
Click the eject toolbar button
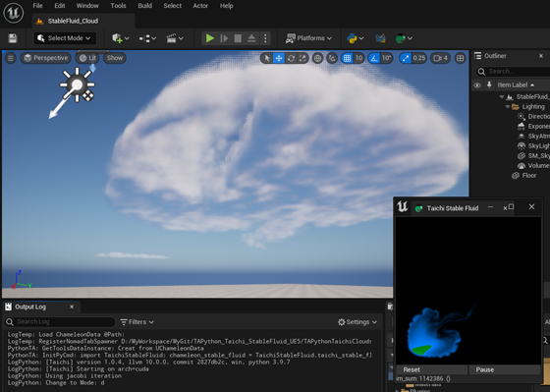point(251,38)
